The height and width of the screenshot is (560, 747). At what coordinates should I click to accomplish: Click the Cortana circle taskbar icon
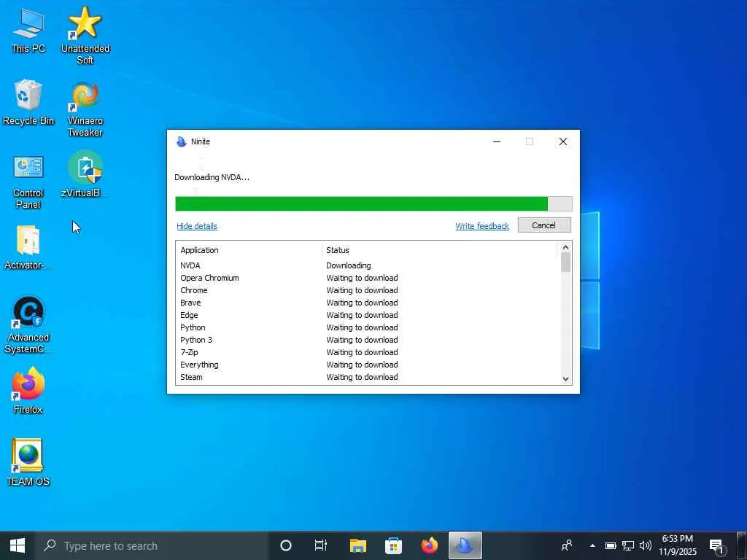(x=285, y=545)
